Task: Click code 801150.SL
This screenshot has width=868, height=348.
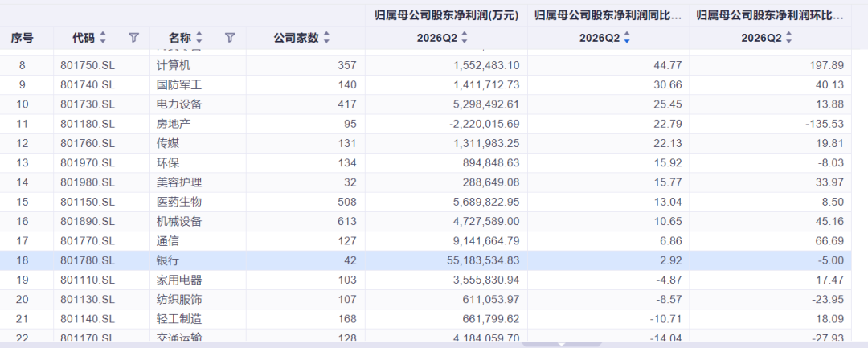Action: pyautogui.click(x=88, y=202)
